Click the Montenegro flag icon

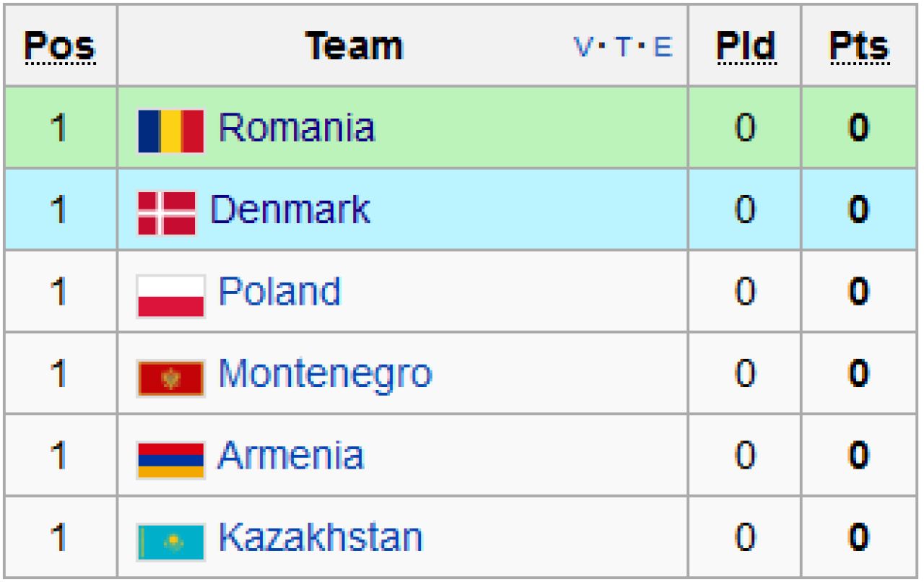171,378
